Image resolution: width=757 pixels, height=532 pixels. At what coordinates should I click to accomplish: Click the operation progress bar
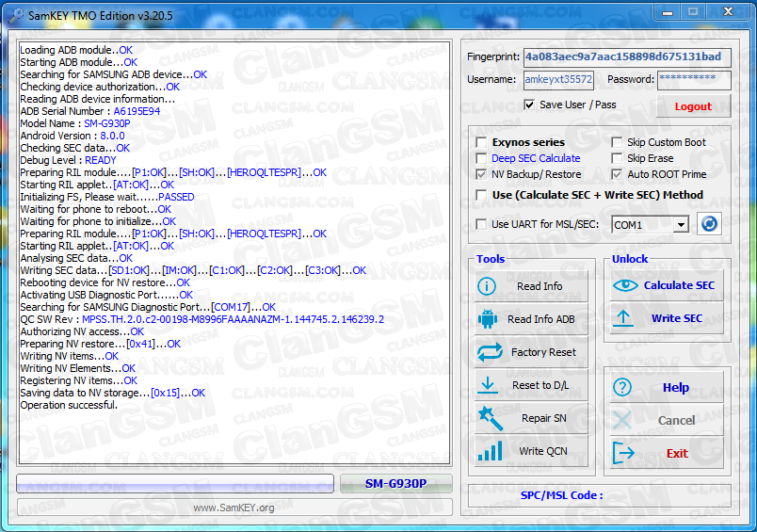[x=175, y=484]
